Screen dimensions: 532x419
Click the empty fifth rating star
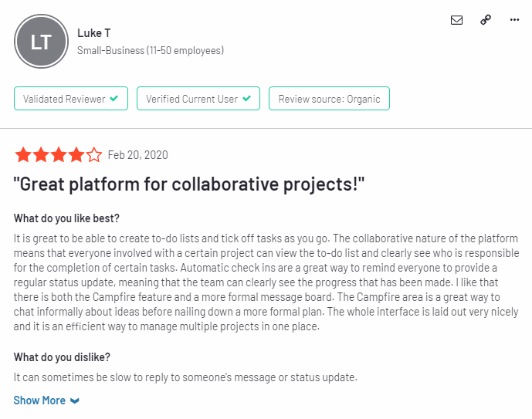click(94, 155)
